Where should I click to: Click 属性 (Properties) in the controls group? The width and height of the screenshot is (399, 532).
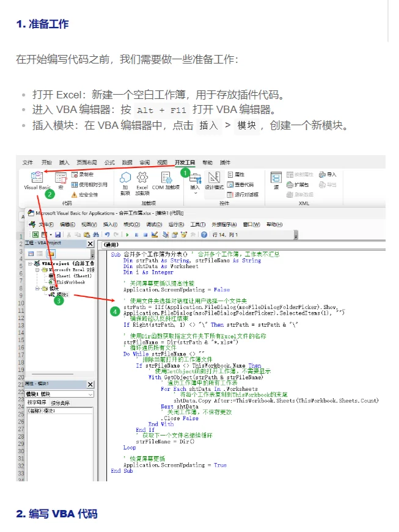[236, 175]
